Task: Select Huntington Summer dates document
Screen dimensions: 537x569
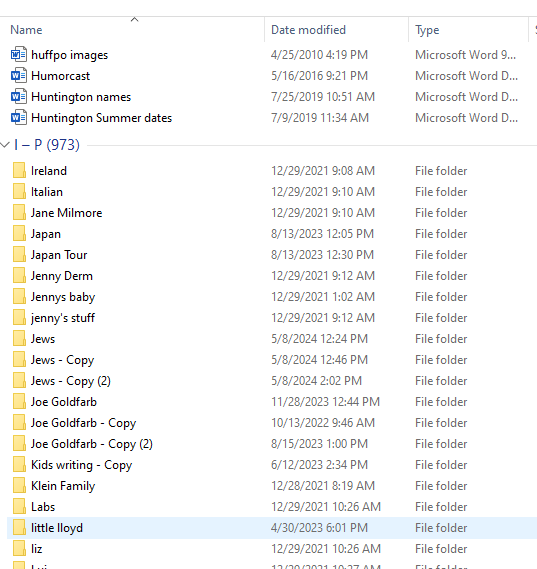Action: click(x=102, y=118)
